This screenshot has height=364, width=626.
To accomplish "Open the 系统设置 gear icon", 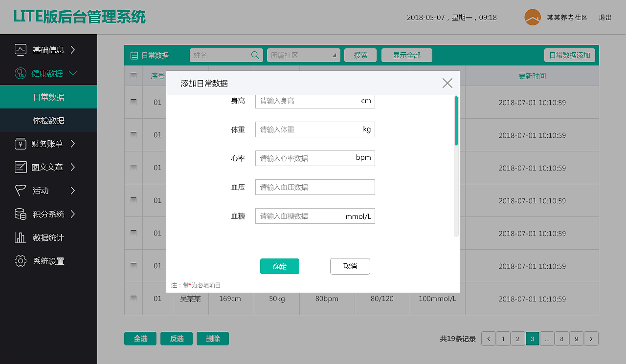I will coord(21,261).
